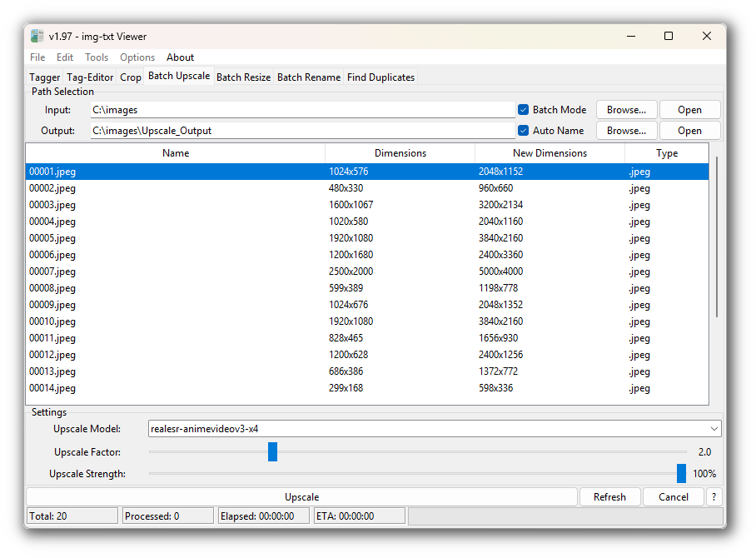Sort by the Name column header
The width and height of the screenshot is (756, 558).
point(176,153)
